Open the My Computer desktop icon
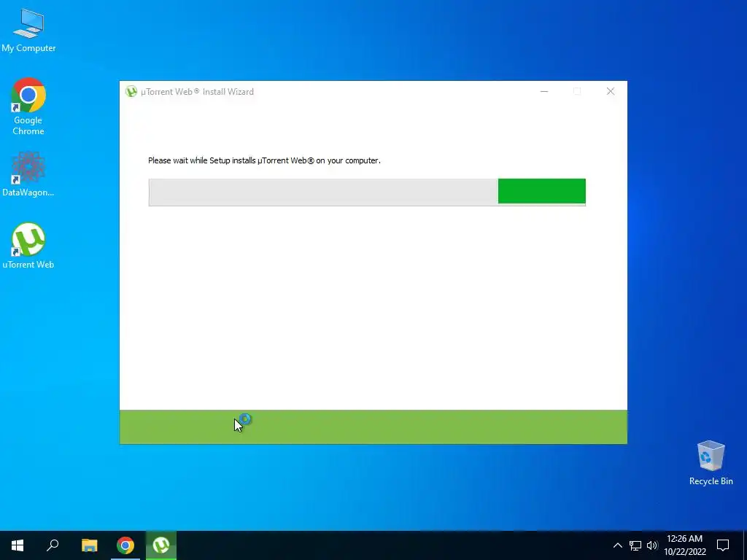 point(28,31)
